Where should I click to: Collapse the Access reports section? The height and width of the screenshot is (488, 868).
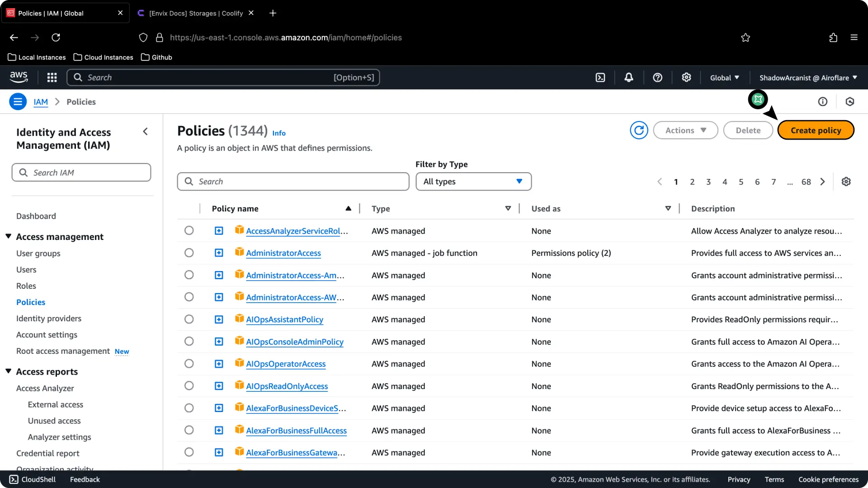(x=8, y=371)
